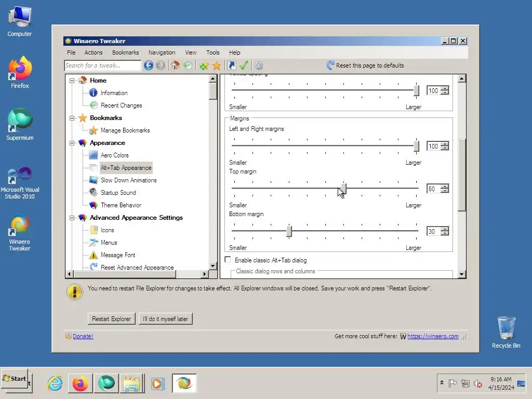The width and height of the screenshot is (532, 399).
Task: Select Recent Changes tree item
Action: point(121,105)
